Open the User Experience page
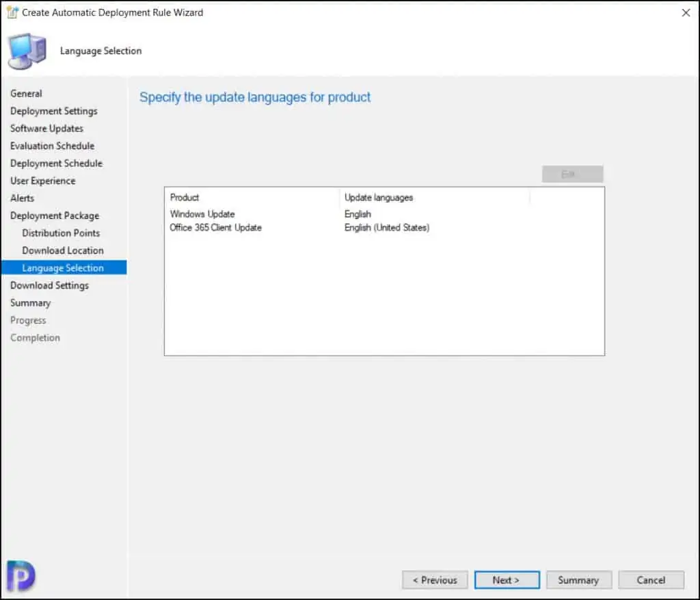700x600 pixels. coord(42,181)
